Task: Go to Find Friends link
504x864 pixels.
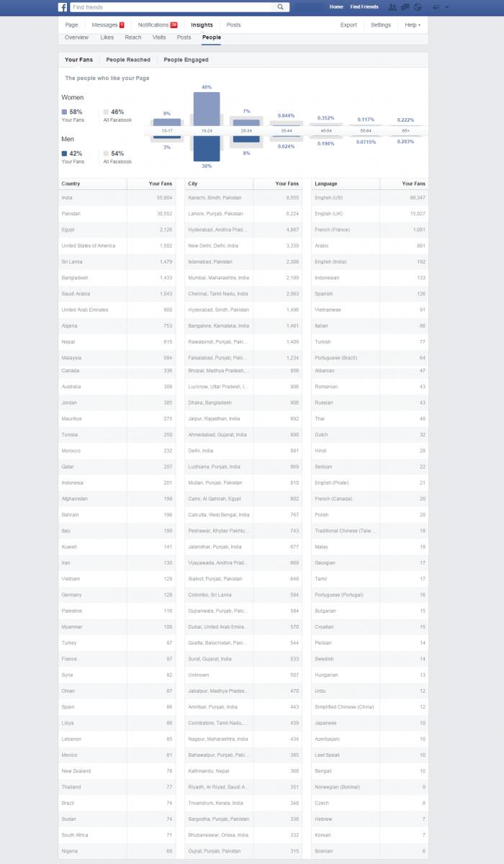Action: [x=364, y=6]
